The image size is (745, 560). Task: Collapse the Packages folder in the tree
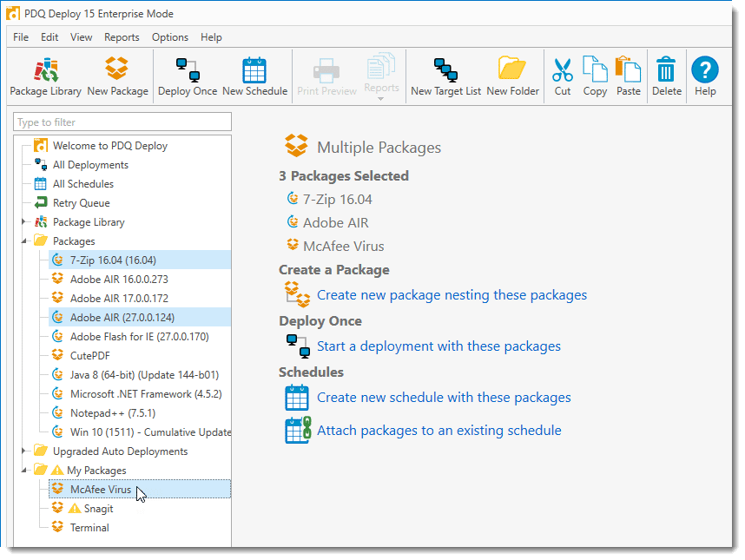(23, 241)
